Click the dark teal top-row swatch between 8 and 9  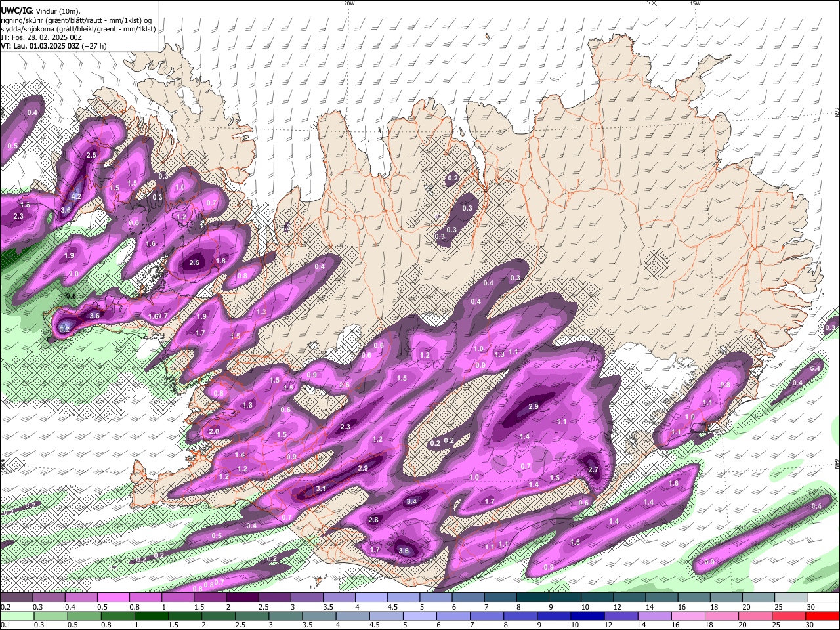[x=533, y=598]
